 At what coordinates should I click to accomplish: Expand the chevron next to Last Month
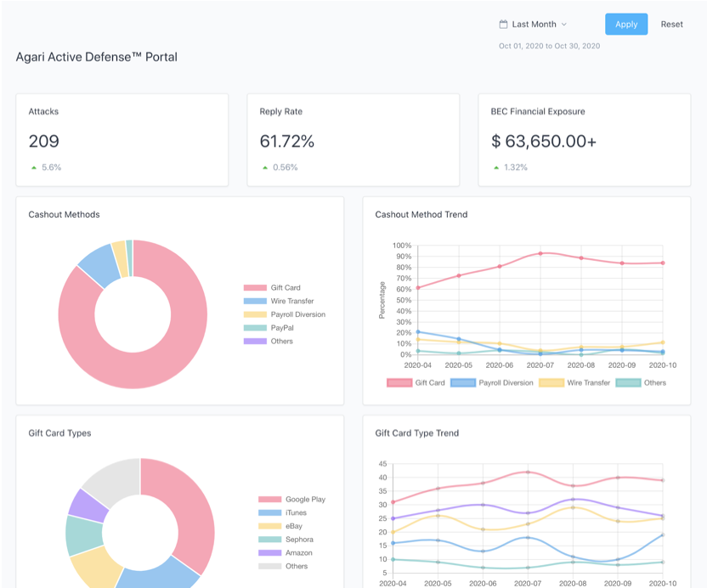click(x=564, y=25)
